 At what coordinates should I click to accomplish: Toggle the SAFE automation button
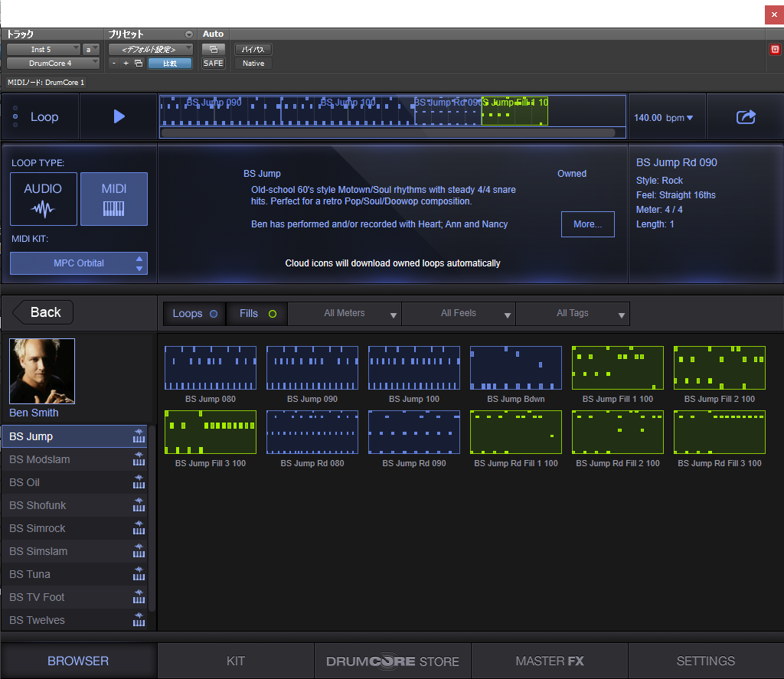point(214,64)
